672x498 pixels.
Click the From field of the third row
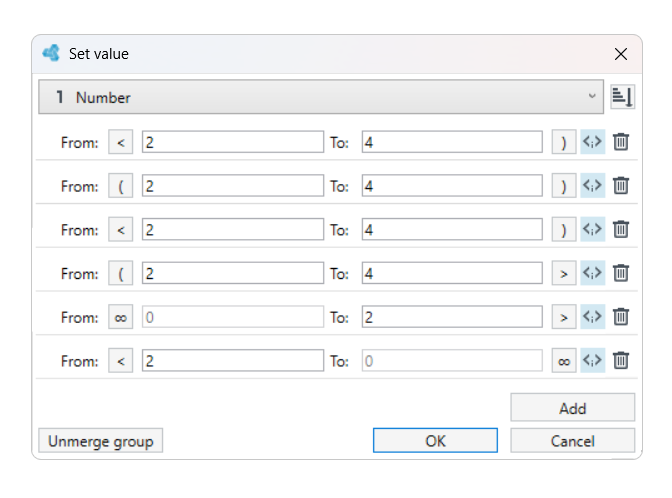(233, 229)
